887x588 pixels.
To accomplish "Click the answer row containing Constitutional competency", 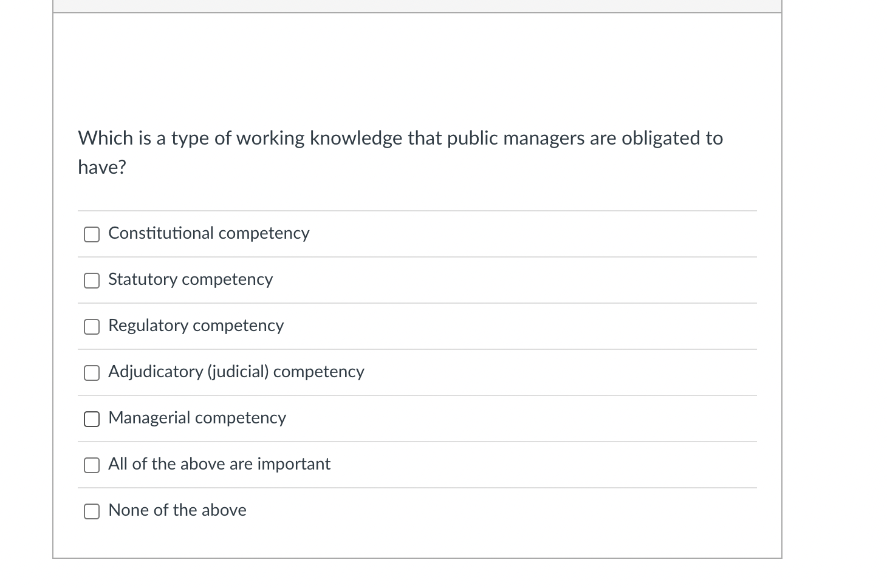I will coord(417,233).
